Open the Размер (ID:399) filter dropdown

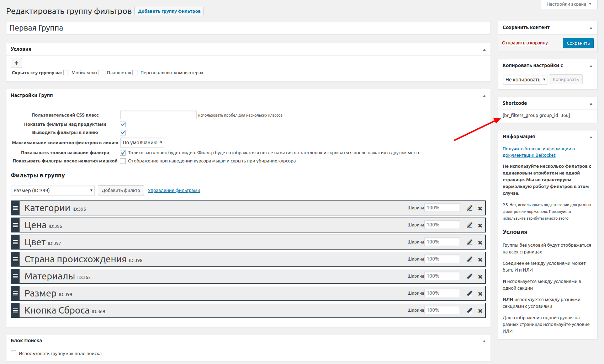click(x=53, y=191)
